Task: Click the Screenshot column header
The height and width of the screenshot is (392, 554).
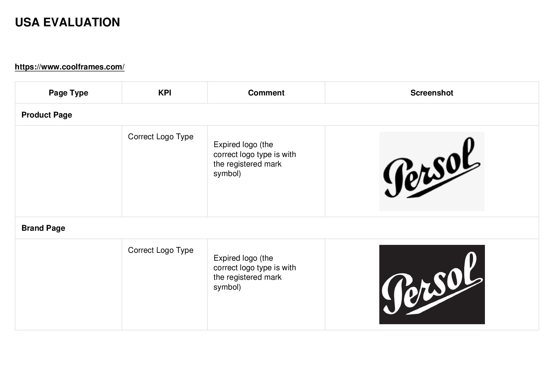Action: pos(432,93)
